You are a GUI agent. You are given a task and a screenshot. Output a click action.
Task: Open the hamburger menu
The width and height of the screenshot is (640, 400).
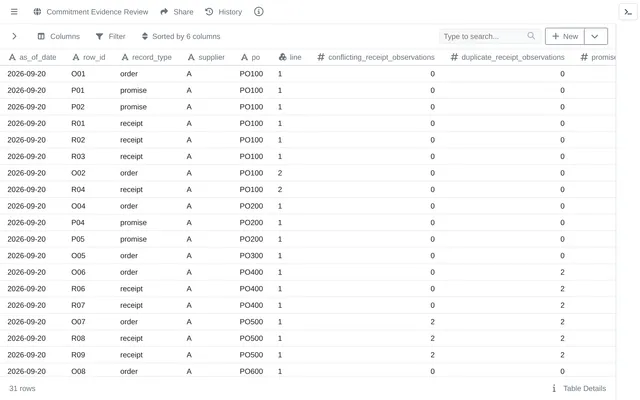14,12
